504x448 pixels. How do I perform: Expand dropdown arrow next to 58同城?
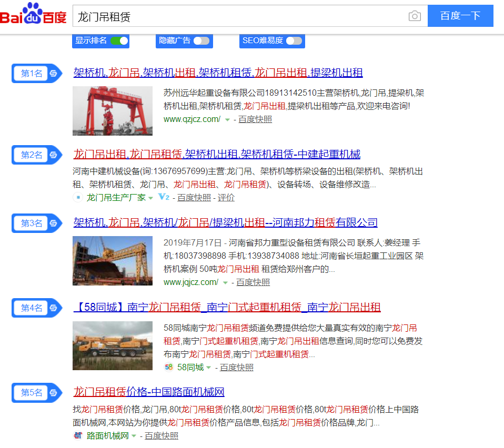click(x=208, y=368)
